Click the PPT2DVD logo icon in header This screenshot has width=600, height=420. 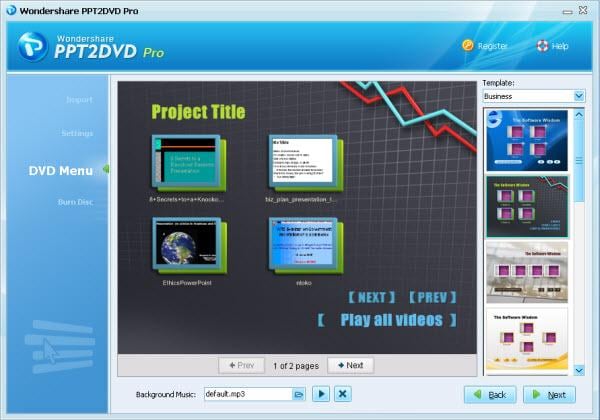pyautogui.click(x=33, y=47)
